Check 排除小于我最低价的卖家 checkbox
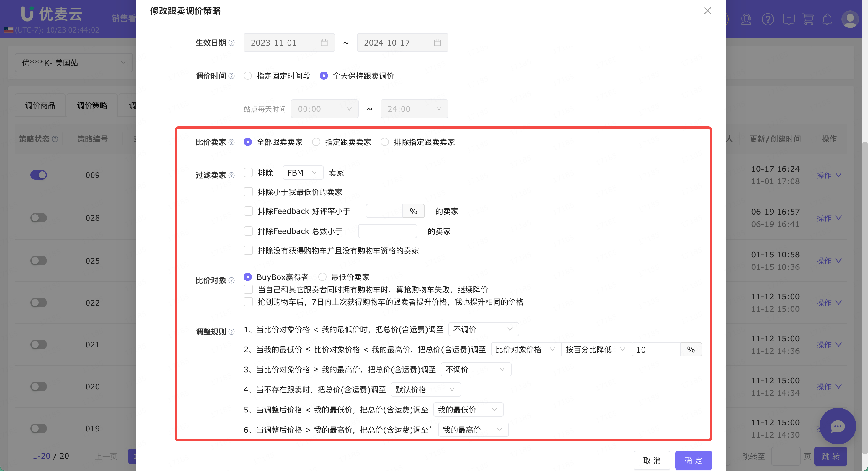 click(248, 192)
